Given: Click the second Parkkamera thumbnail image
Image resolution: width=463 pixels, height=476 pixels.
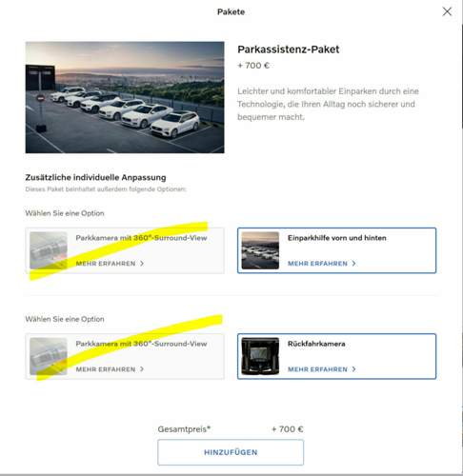Looking at the screenshot, I should tap(49, 356).
